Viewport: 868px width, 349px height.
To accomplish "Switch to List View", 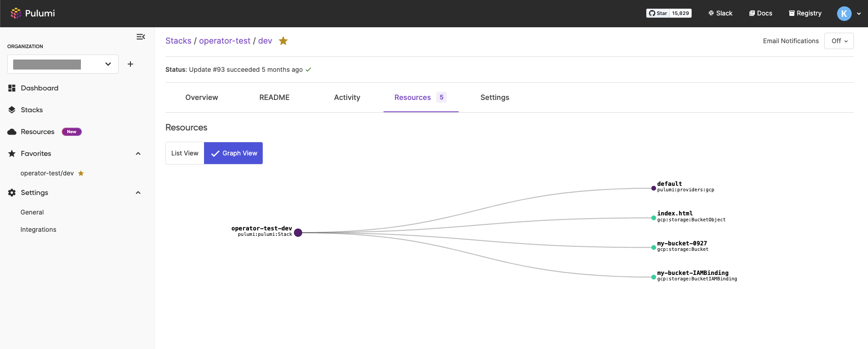I will (x=185, y=153).
